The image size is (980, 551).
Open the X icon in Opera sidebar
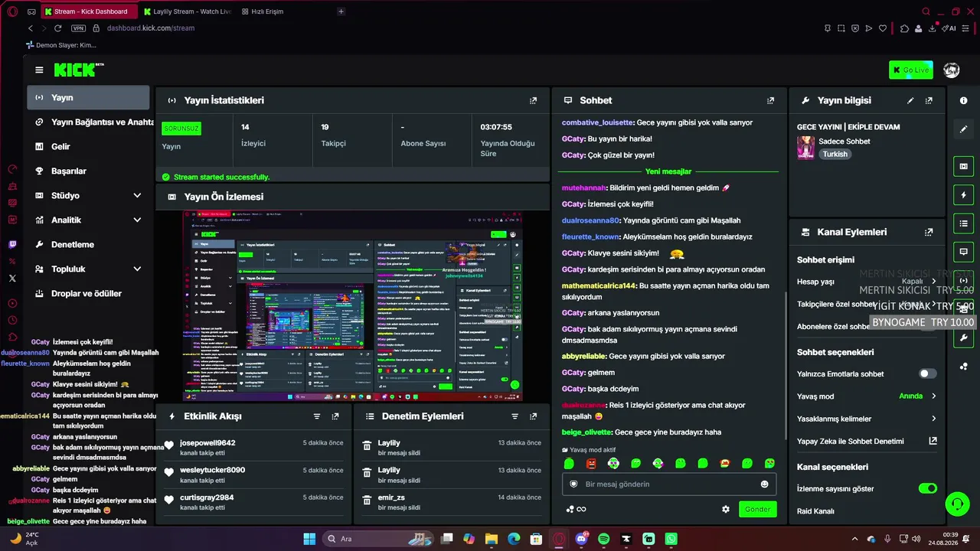[12, 279]
